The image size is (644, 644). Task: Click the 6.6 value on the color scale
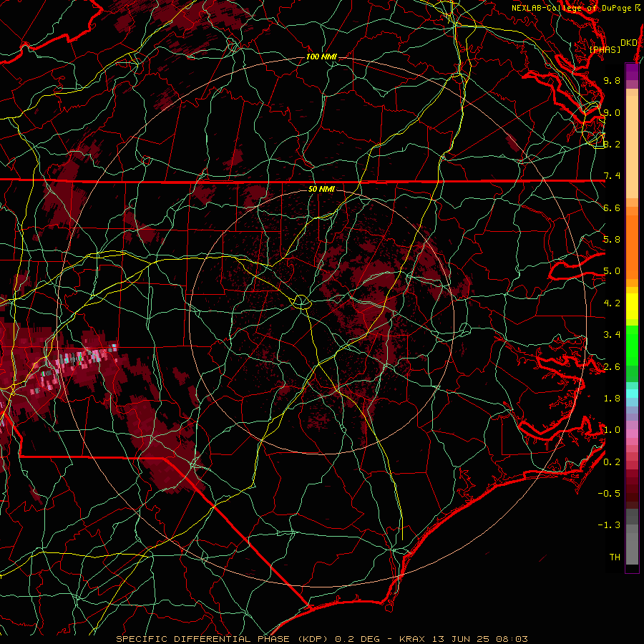point(612,208)
